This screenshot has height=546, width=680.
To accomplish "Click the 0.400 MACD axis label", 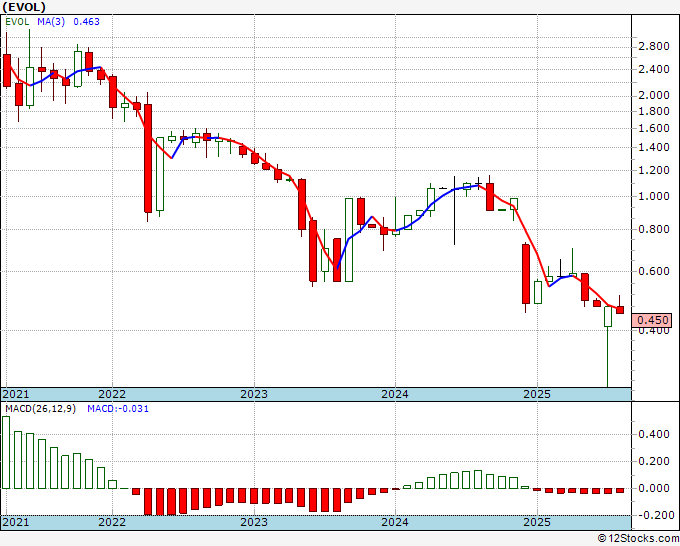I will coord(654,435).
